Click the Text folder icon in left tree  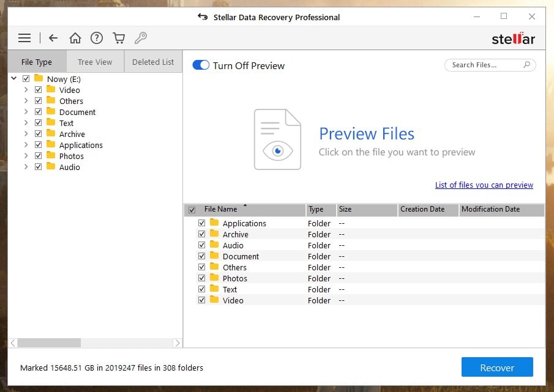(51, 122)
